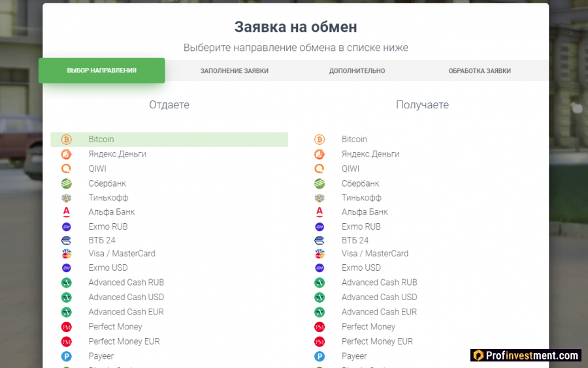Open the Дополнительно step tab
Screen dimensions: 588x368
click(357, 70)
